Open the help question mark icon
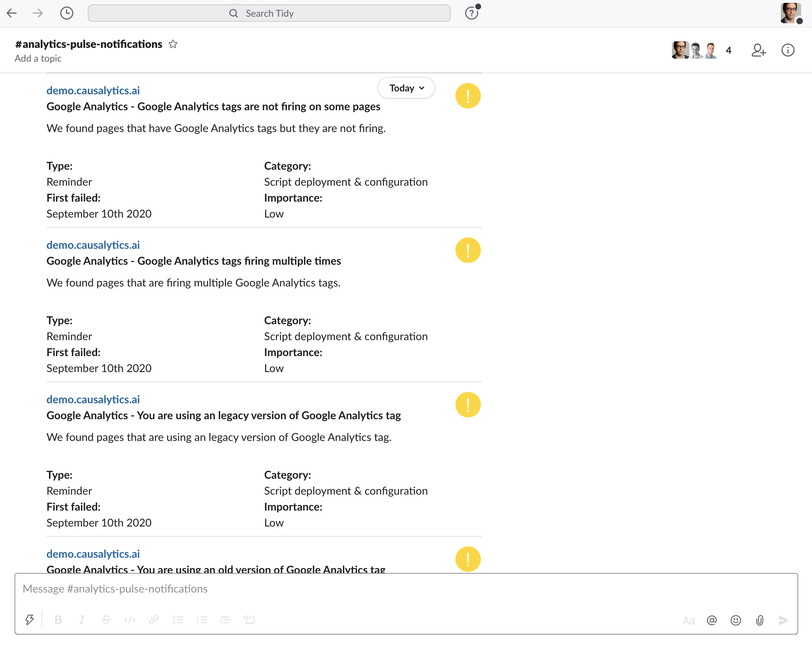The height and width of the screenshot is (652, 812). point(472,13)
